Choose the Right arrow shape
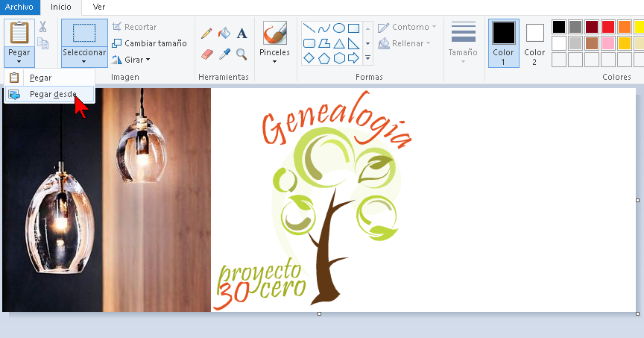 pos(353,58)
